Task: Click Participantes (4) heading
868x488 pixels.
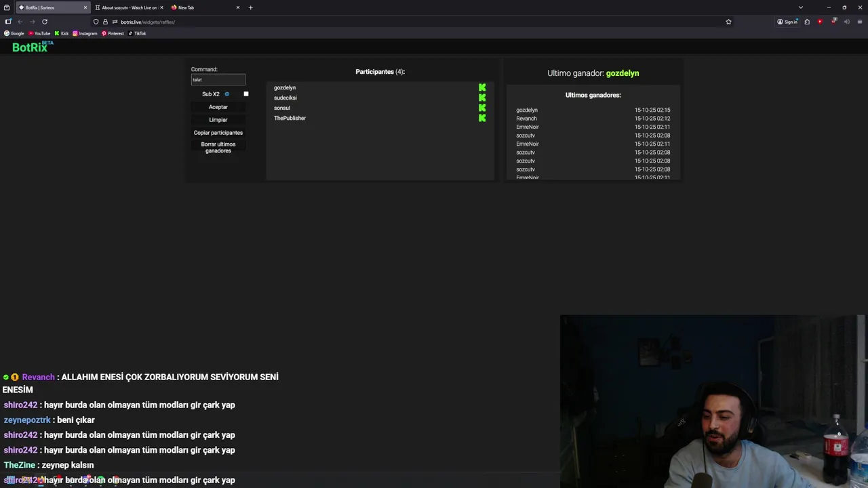Action: click(380, 72)
